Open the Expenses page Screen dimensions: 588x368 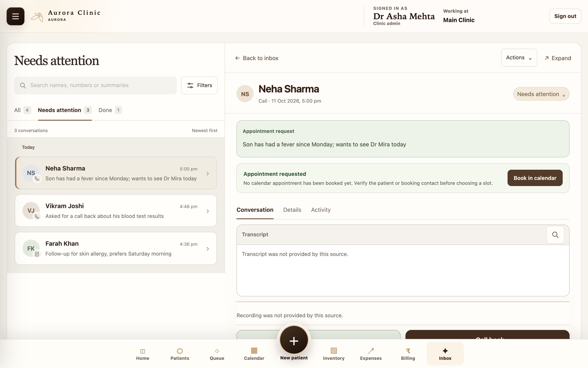click(371, 354)
